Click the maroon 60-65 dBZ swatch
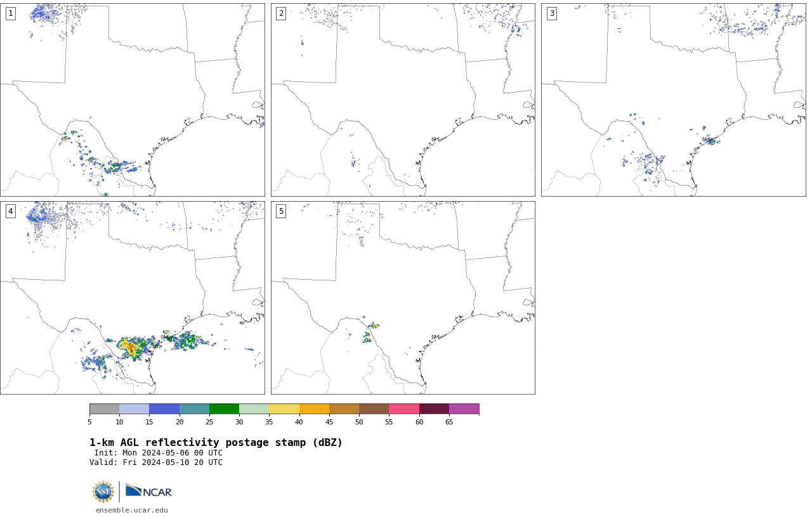This screenshot has height=517, width=812. click(434, 409)
